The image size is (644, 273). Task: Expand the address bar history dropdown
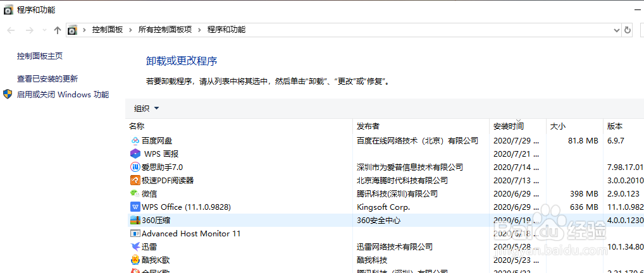point(617,30)
